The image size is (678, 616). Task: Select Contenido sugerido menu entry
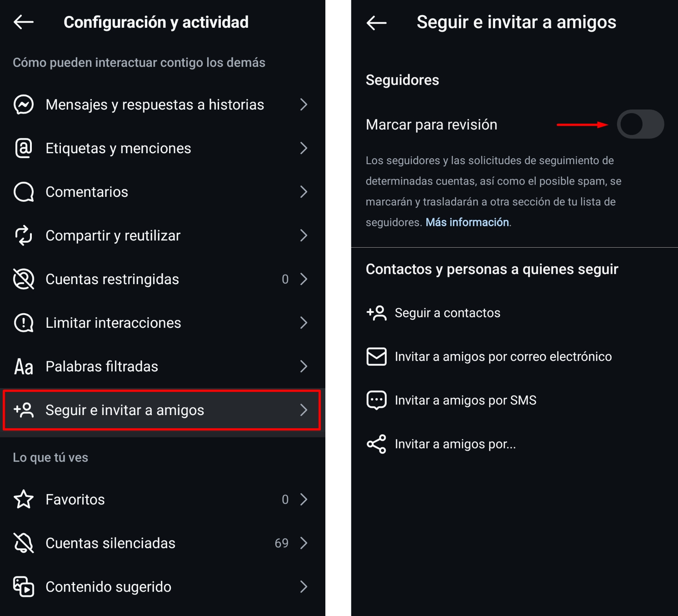coord(162,586)
